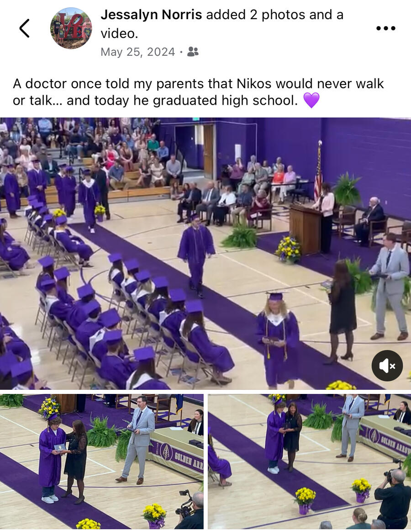Tap the caption line about Nikos walking
Viewport: 411px width, 532px height.
198,84
